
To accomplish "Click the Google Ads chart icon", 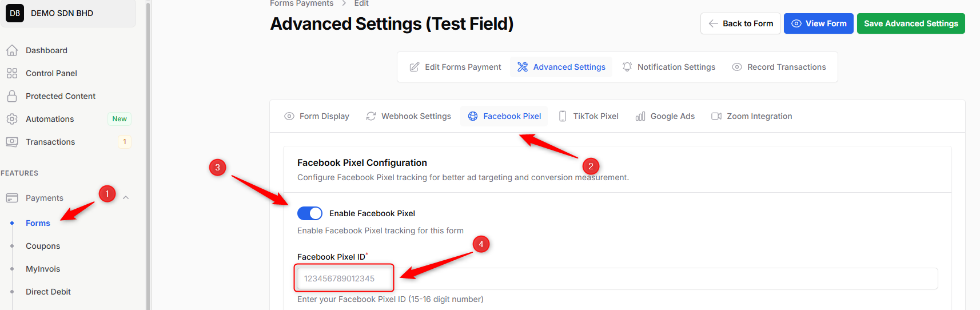I will click(x=640, y=116).
